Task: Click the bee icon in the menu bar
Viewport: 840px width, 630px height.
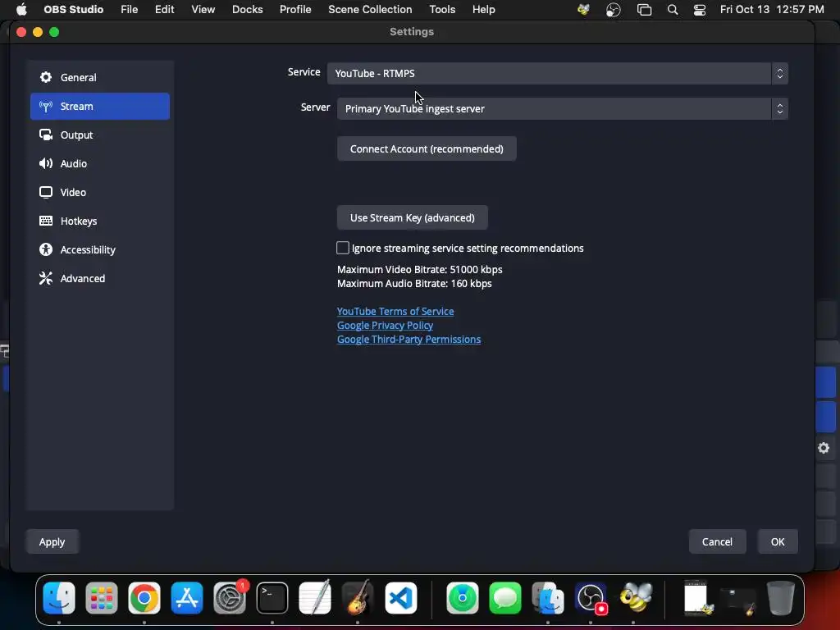Action: coord(583,10)
